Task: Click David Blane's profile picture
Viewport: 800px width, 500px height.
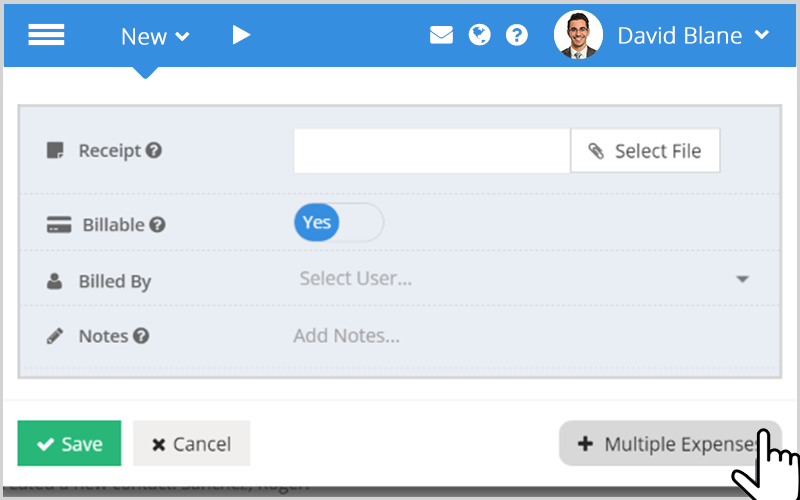Action: coord(578,35)
